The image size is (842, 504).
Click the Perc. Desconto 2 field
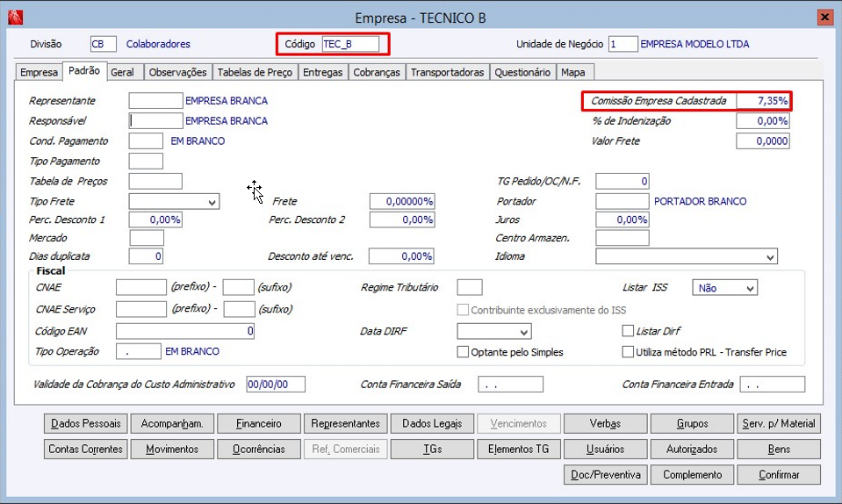402,220
